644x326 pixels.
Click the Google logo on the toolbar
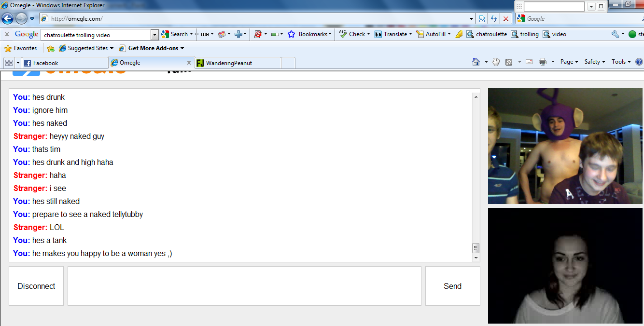[x=27, y=34]
